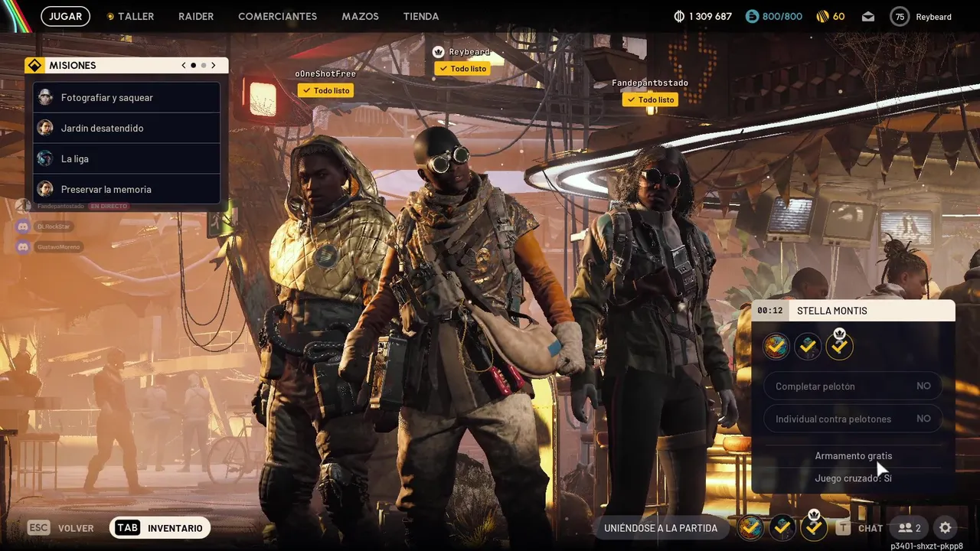980x551 pixels.
Task: Click the yellow MISIONES panel icon
Action: tap(34, 66)
